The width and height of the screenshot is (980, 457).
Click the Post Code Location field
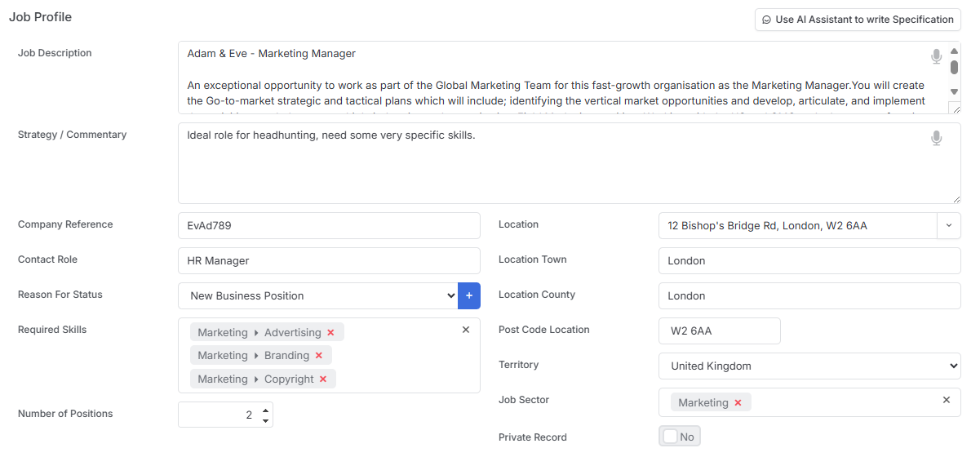pos(720,331)
